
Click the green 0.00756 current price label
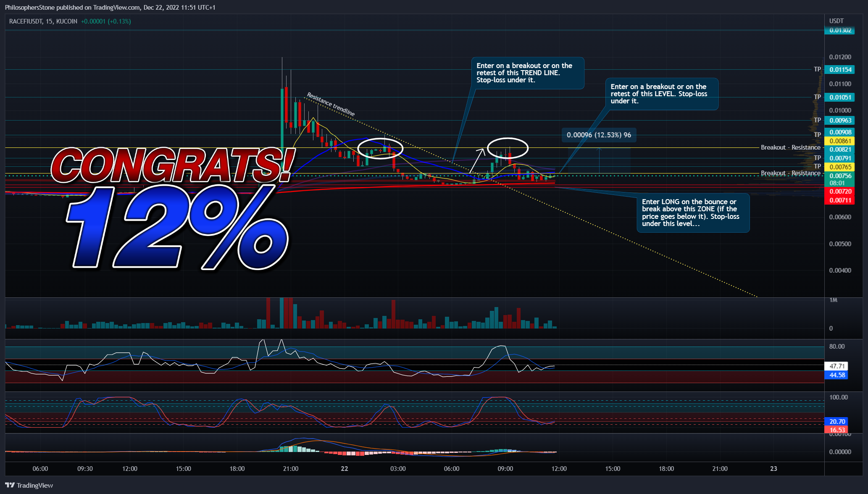(x=839, y=176)
